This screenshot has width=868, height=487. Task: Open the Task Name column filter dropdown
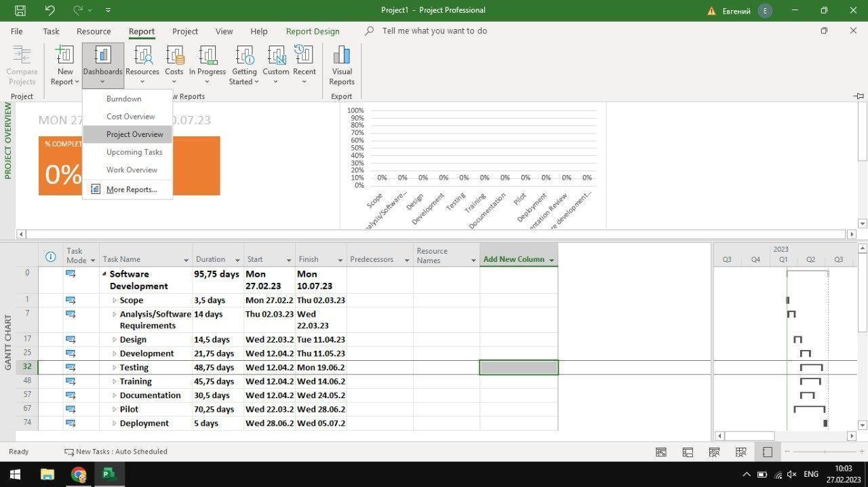click(186, 260)
